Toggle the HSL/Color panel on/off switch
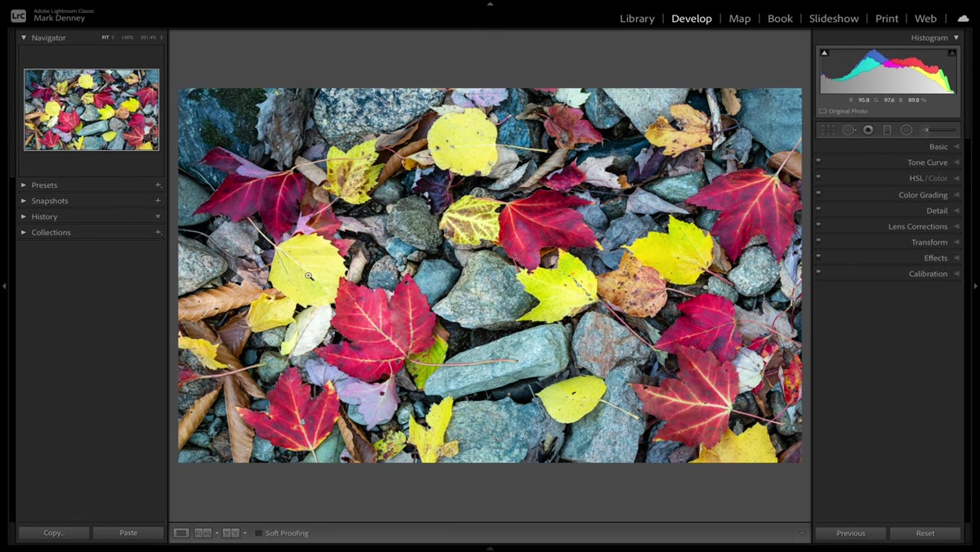Image resolution: width=980 pixels, height=552 pixels. point(818,176)
